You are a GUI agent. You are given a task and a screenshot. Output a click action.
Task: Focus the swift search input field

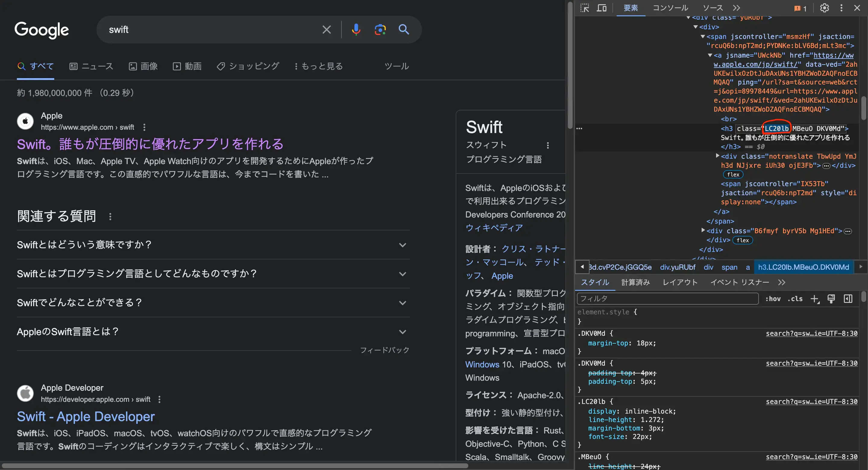[x=212, y=30]
